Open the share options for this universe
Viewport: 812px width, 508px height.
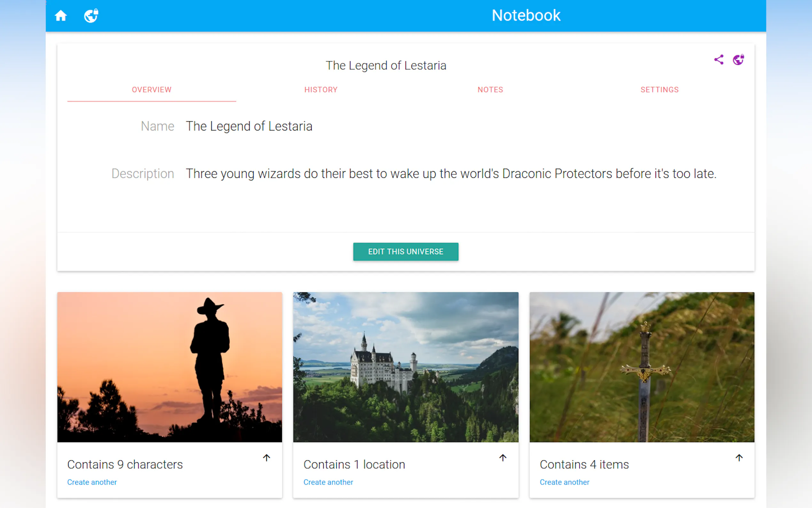[x=719, y=60]
